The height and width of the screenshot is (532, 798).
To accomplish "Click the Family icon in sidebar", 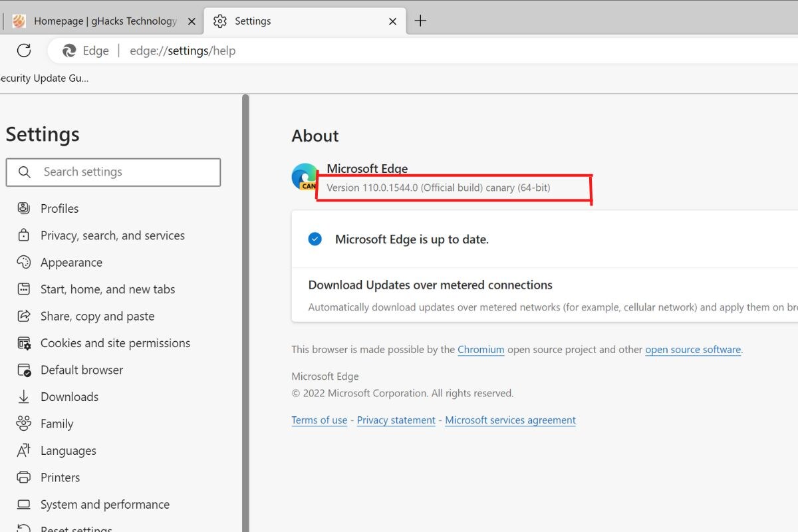I will [x=24, y=424].
